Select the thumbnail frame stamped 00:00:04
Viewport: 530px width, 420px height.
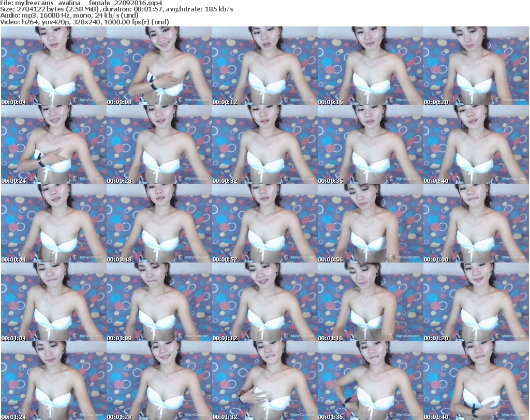[54, 66]
